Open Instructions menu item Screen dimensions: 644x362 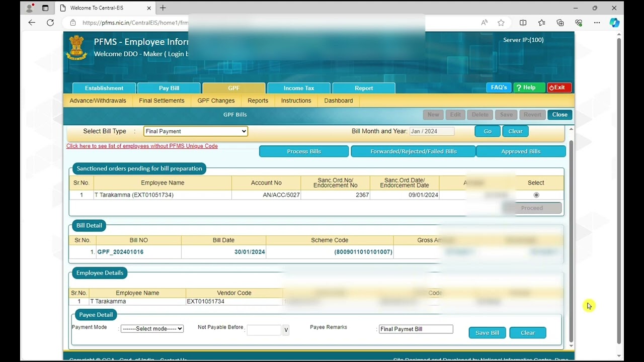(296, 101)
